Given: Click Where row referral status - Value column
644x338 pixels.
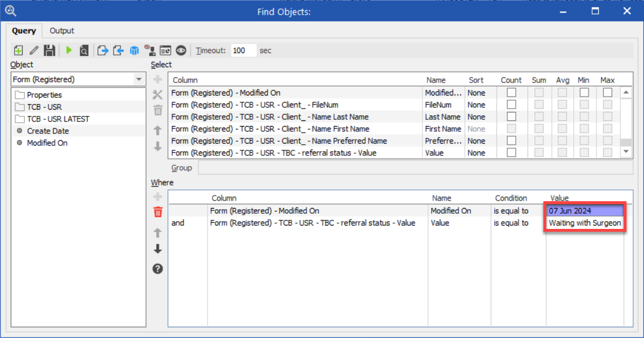Looking at the screenshot, I should click(318, 223).
